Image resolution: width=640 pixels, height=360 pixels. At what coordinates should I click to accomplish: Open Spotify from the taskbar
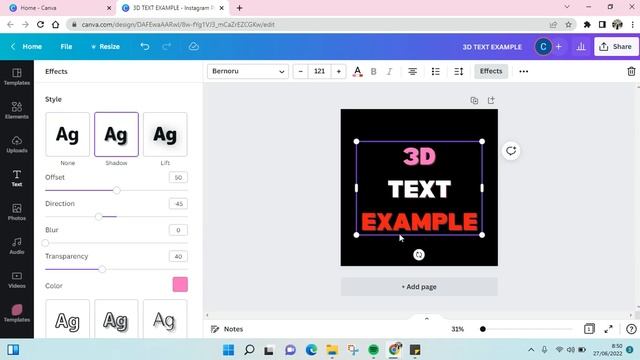[x=373, y=350]
